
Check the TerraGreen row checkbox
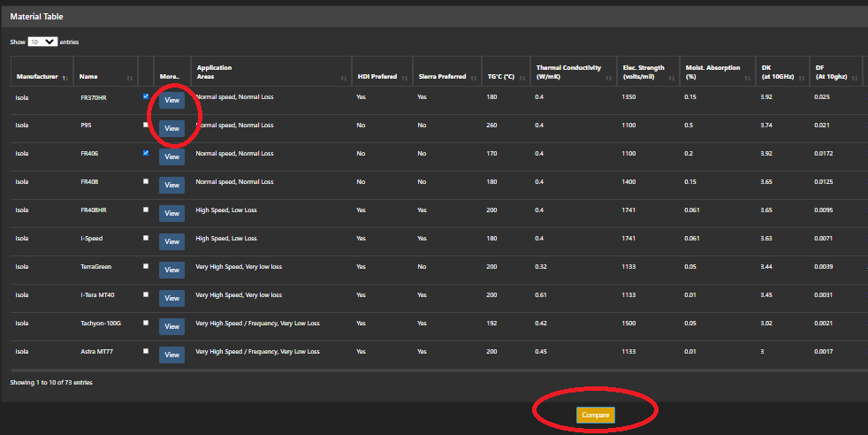tap(146, 265)
